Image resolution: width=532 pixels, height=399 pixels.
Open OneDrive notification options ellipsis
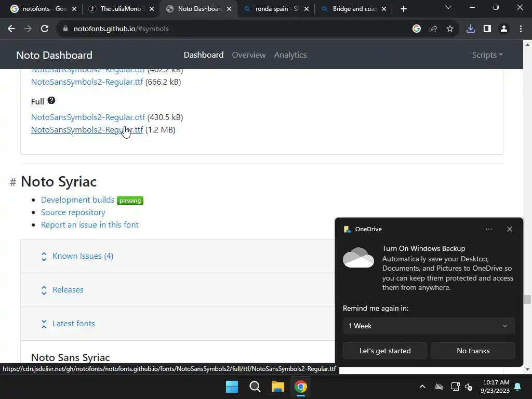pos(488,229)
